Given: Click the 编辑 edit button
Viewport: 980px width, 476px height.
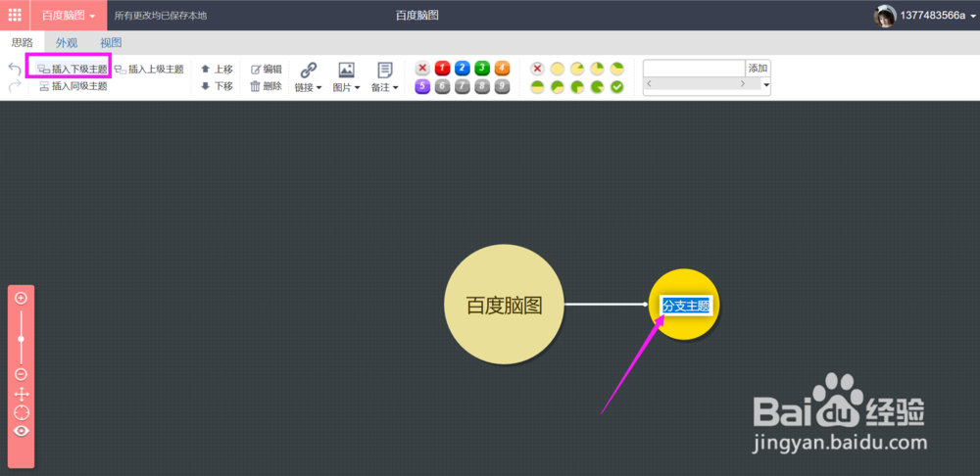Looking at the screenshot, I should click(267, 69).
